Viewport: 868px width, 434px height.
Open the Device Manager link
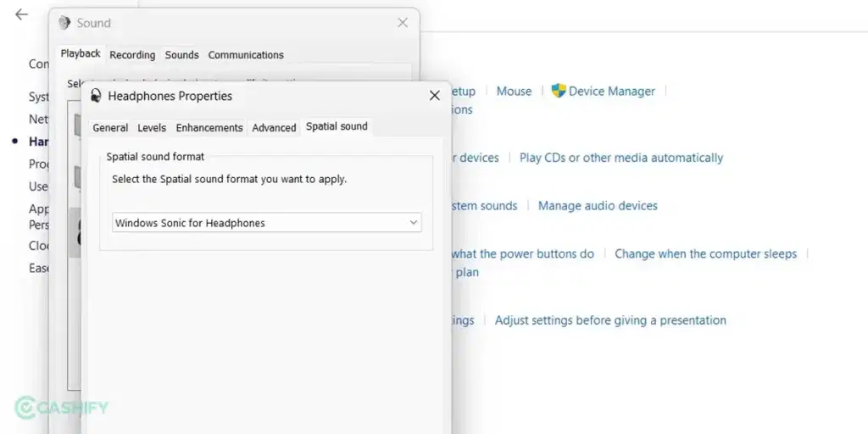[612, 92]
